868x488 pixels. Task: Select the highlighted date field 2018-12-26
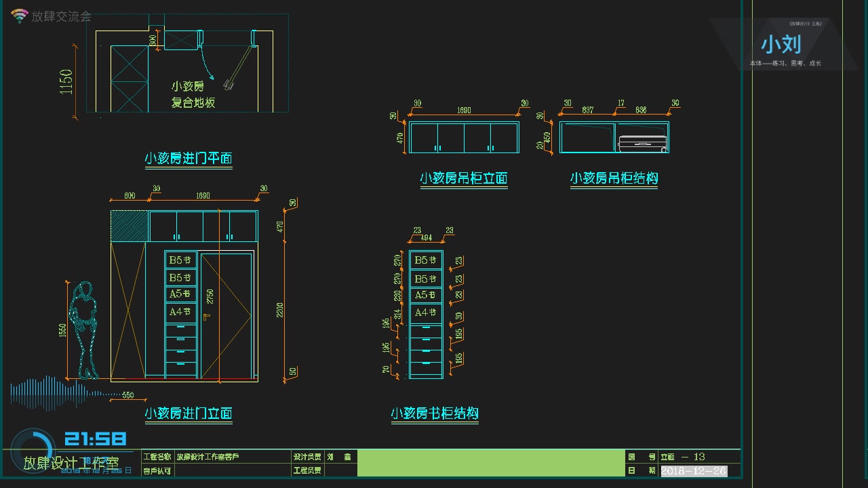pyautogui.click(x=694, y=471)
